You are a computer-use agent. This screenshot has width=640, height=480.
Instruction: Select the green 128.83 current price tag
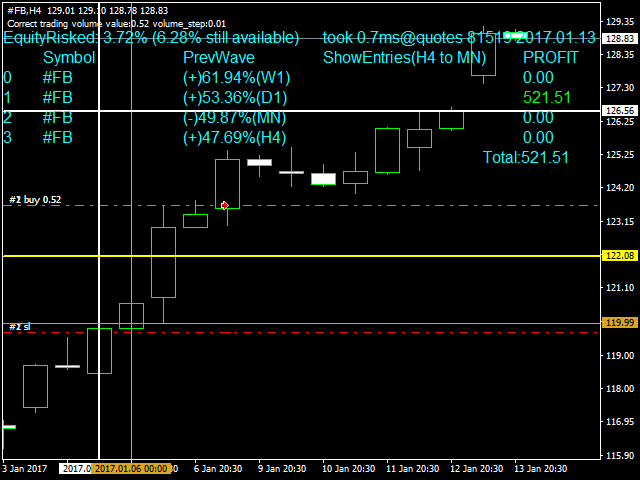click(x=621, y=37)
